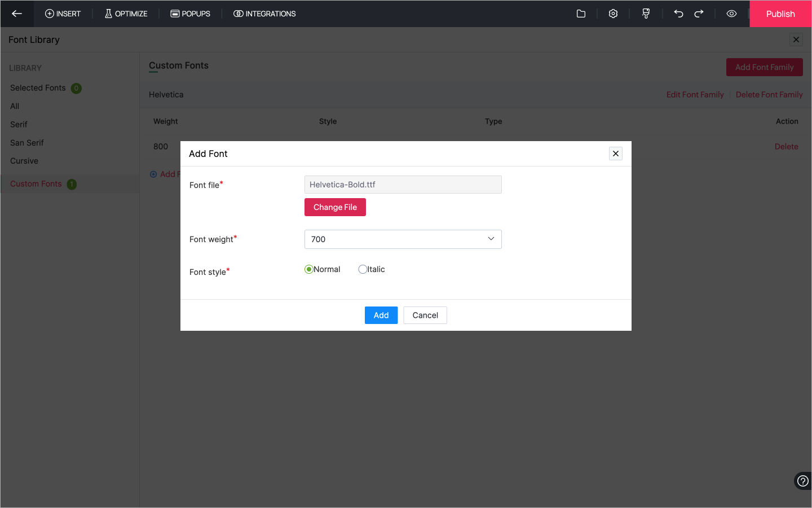Open the INTEGRATIONS menu

(264, 14)
